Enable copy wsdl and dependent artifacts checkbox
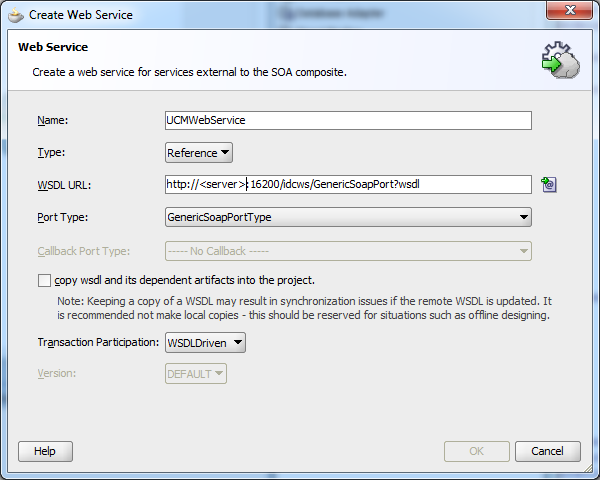The height and width of the screenshot is (480, 600). coord(44,280)
